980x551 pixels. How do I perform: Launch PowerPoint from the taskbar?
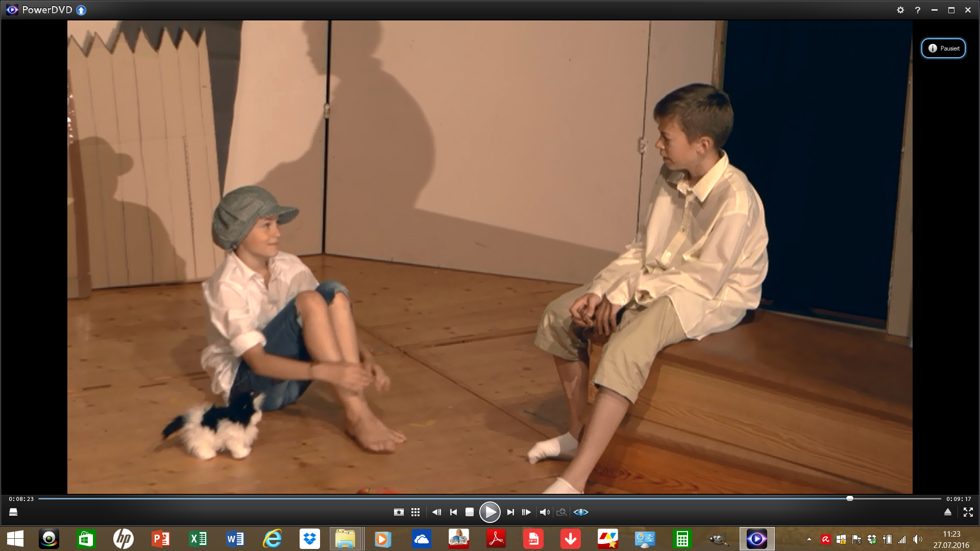[160, 539]
